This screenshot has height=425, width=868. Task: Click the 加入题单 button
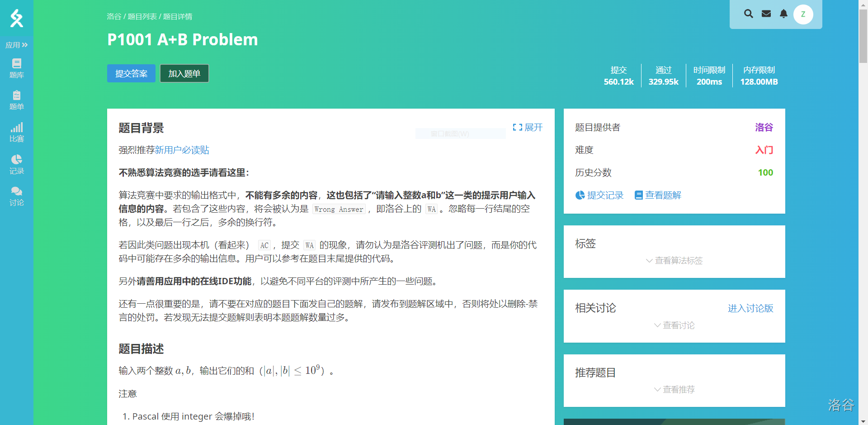pyautogui.click(x=184, y=73)
